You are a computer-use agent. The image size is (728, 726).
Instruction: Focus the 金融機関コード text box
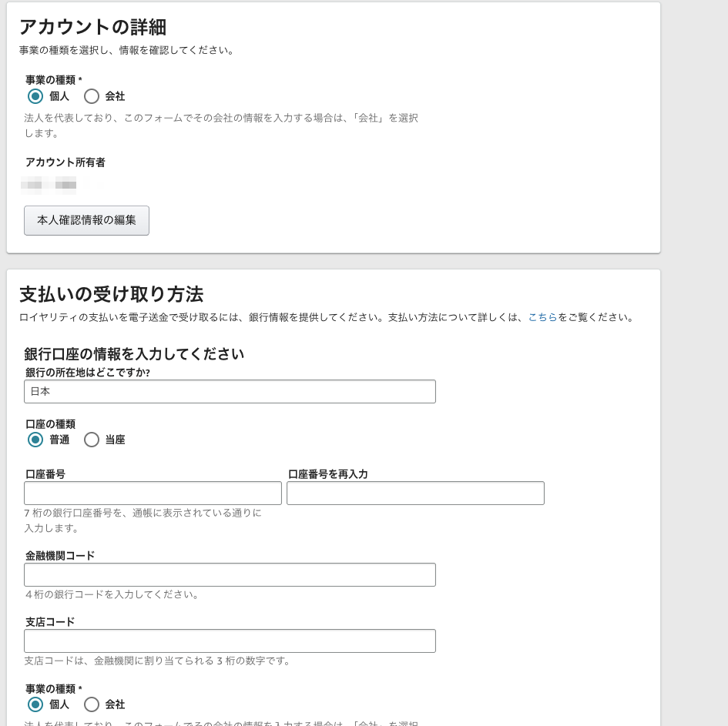230,575
